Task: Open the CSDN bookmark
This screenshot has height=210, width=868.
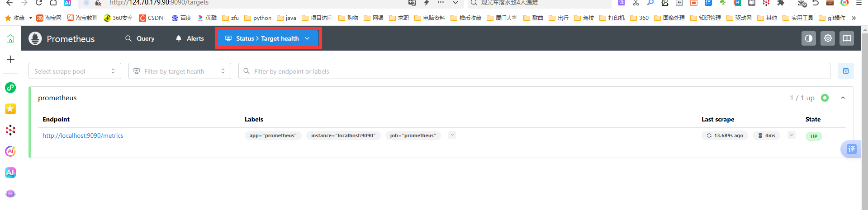Action: (152, 18)
